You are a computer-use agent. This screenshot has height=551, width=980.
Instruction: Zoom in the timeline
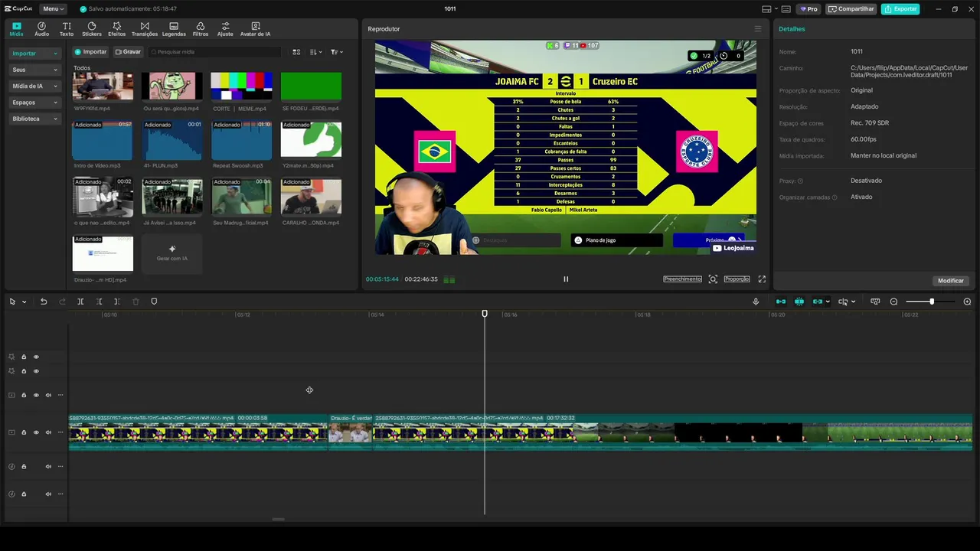(967, 302)
